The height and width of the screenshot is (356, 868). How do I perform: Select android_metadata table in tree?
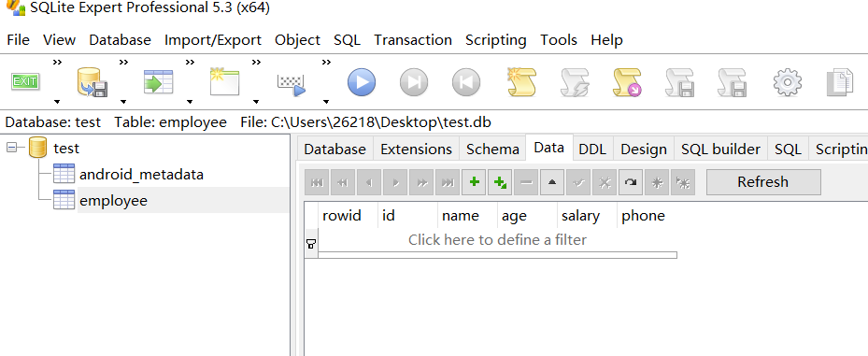pos(141,175)
